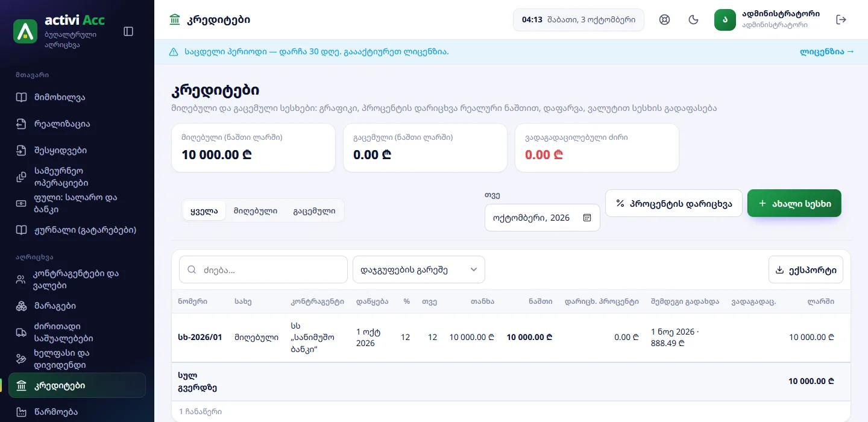Open the დაჯგუფების გარეშე grouping dropdown

pyautogui.click(x=419, y=269)
